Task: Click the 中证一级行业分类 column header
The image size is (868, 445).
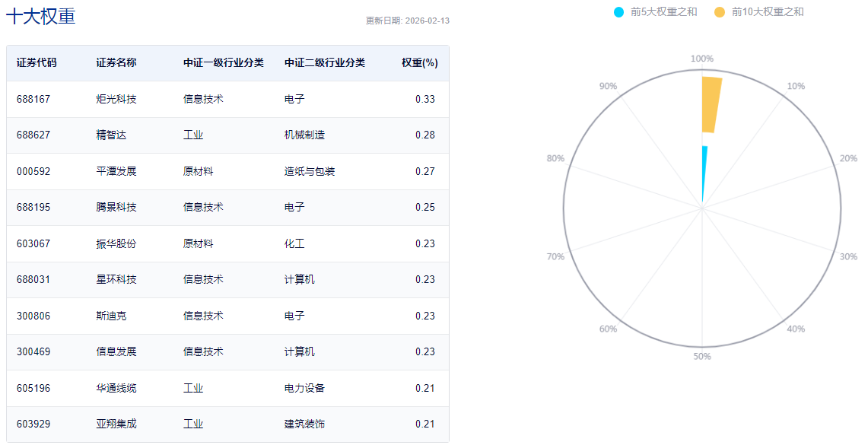Action: click(224, 63)
